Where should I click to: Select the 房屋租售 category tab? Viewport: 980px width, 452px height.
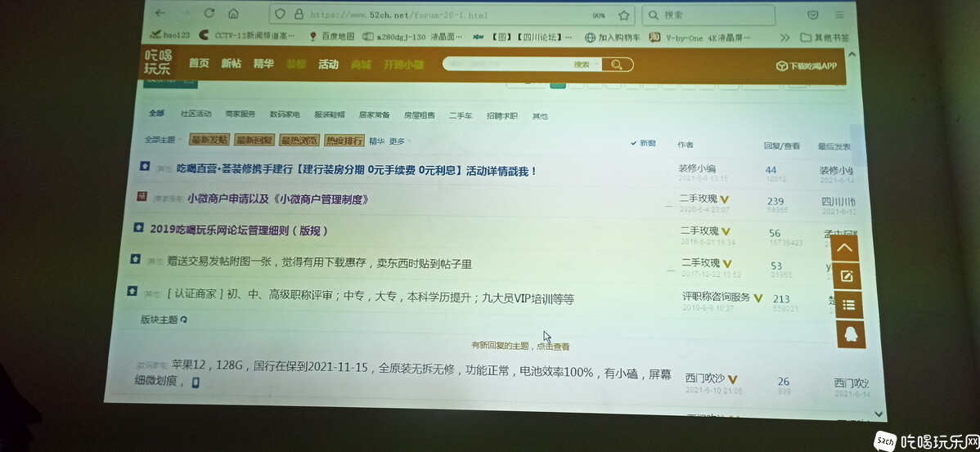(x=419, y=115)
